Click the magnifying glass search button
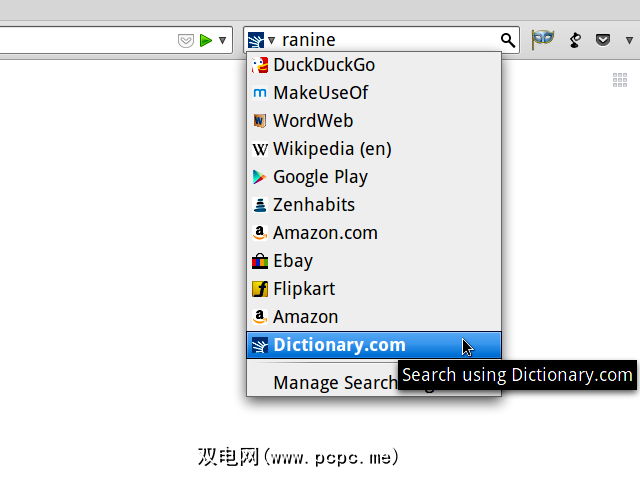640x480 pixels. (508, 40)
